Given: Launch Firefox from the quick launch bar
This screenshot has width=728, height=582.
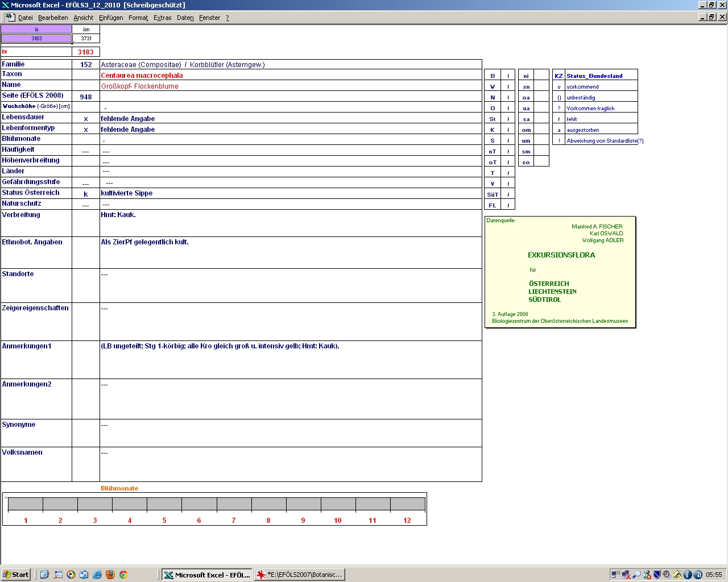Looking at the screenshot, I should tap(110, 575).
